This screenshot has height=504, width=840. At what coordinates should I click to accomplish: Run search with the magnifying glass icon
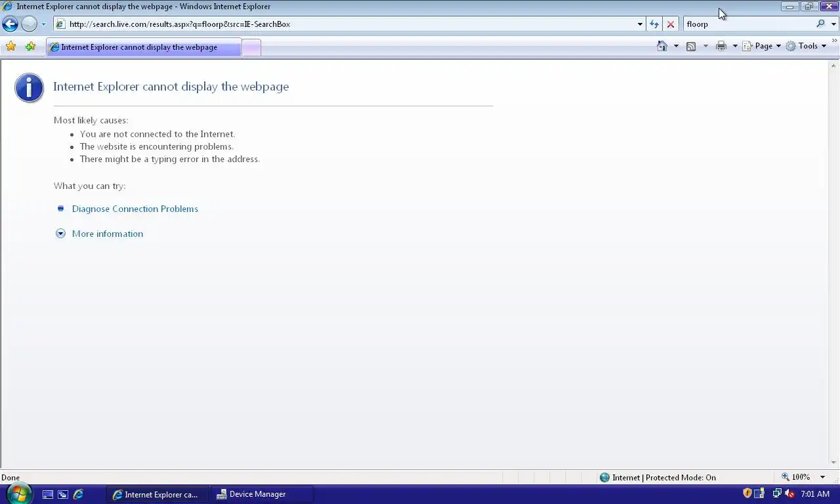point(820,24)
